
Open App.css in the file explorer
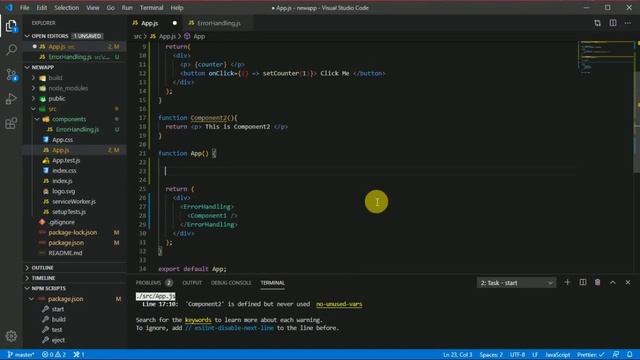tap(62, 140)
